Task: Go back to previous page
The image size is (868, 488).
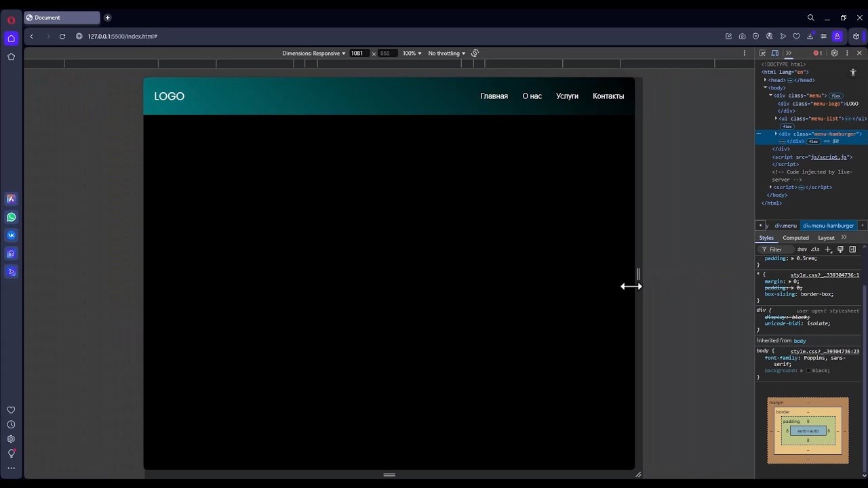Action: pyautogui.click(x=32, y=37)
